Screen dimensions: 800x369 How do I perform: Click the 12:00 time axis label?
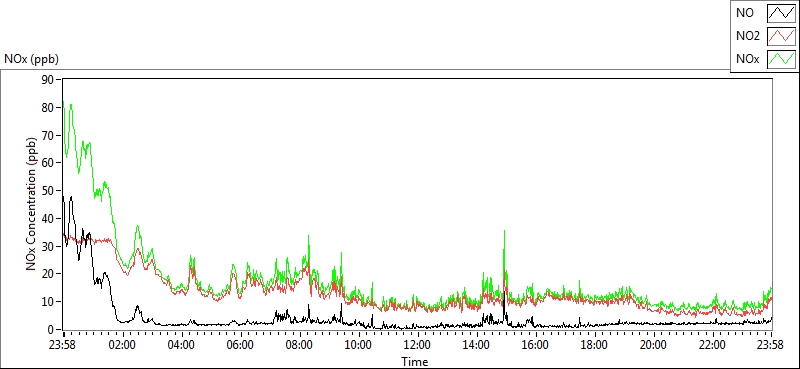click(418, 345)
